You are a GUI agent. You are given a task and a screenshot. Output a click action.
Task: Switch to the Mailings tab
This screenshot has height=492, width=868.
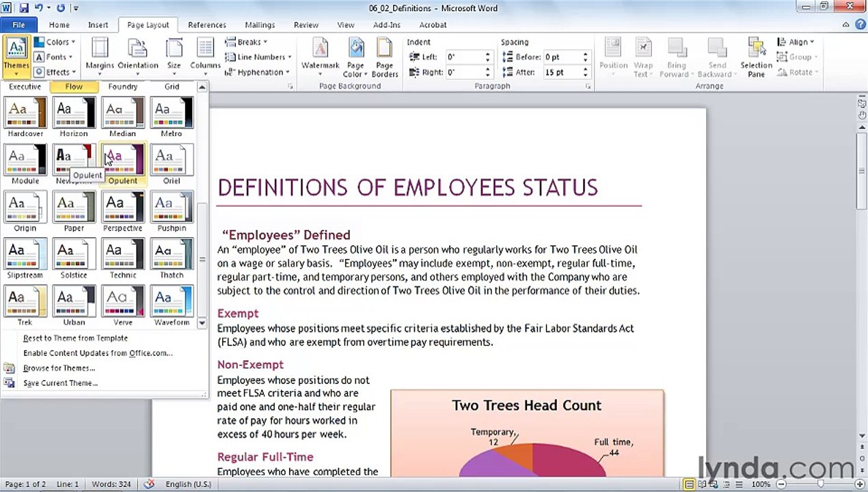[260, 25]
